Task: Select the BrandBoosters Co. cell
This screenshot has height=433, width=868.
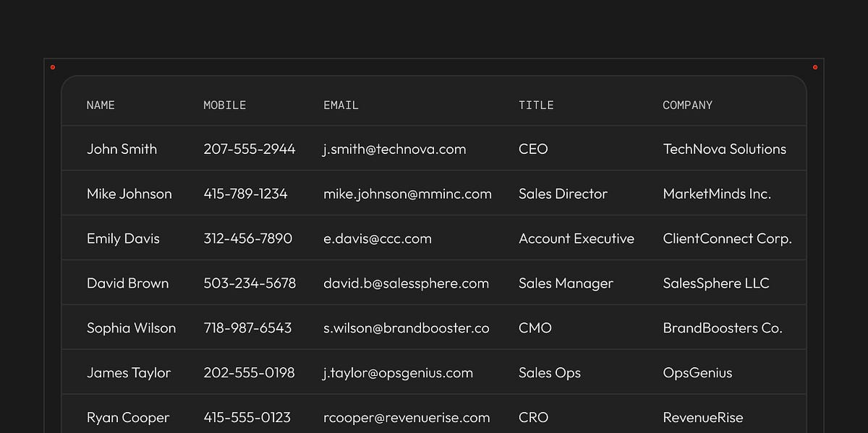Action: [723, 328]
